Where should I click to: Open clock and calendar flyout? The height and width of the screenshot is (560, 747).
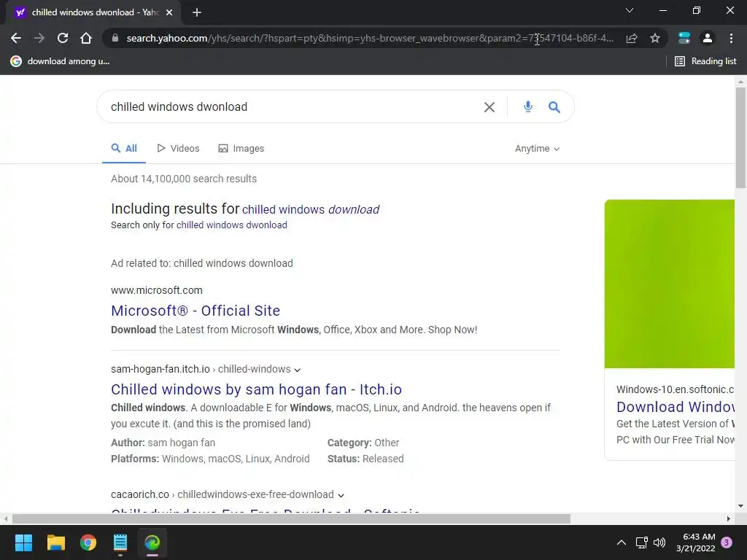coord(695,542)
